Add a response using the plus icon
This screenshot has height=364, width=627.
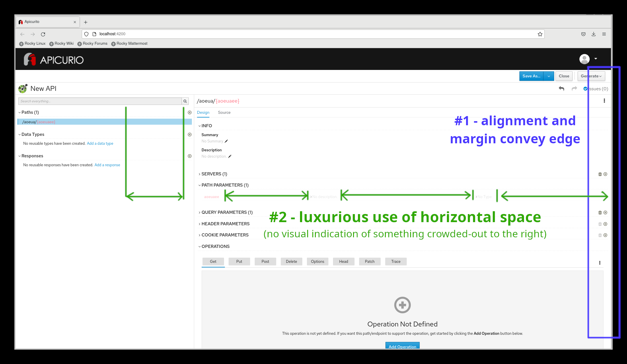point(190,156)
